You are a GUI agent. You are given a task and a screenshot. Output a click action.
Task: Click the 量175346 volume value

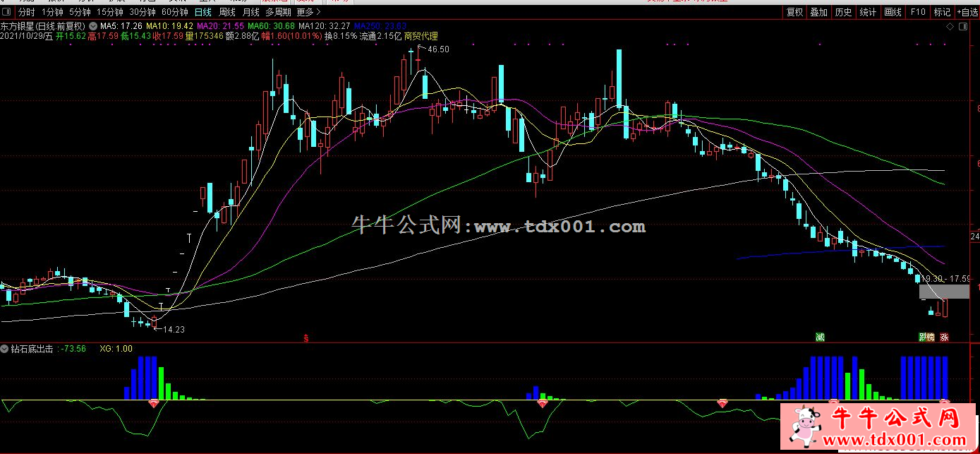click(204, 36)
